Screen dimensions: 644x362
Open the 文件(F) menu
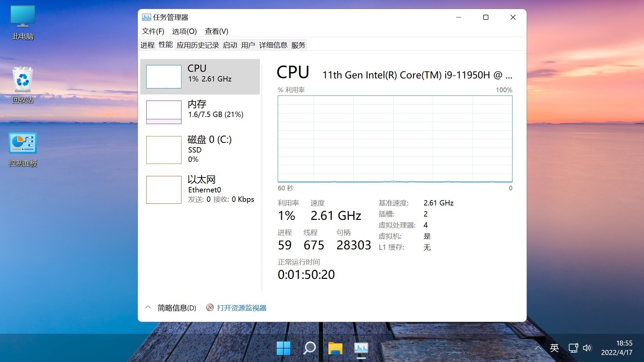(153, 31)
